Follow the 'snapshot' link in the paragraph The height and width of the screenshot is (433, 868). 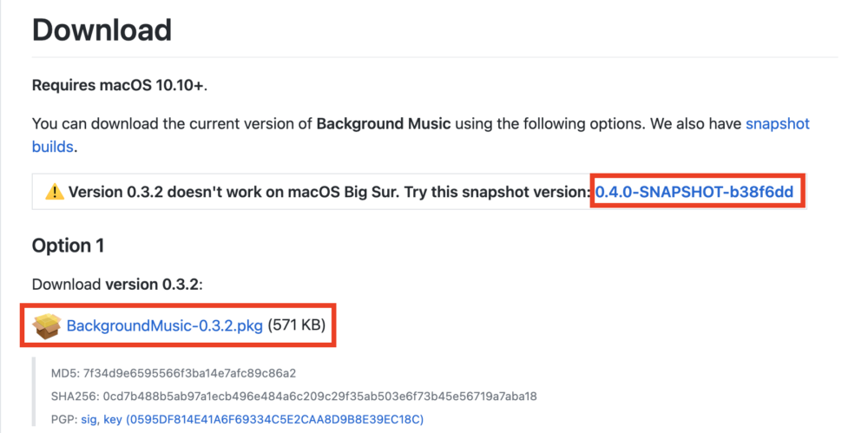coord(778,123)
